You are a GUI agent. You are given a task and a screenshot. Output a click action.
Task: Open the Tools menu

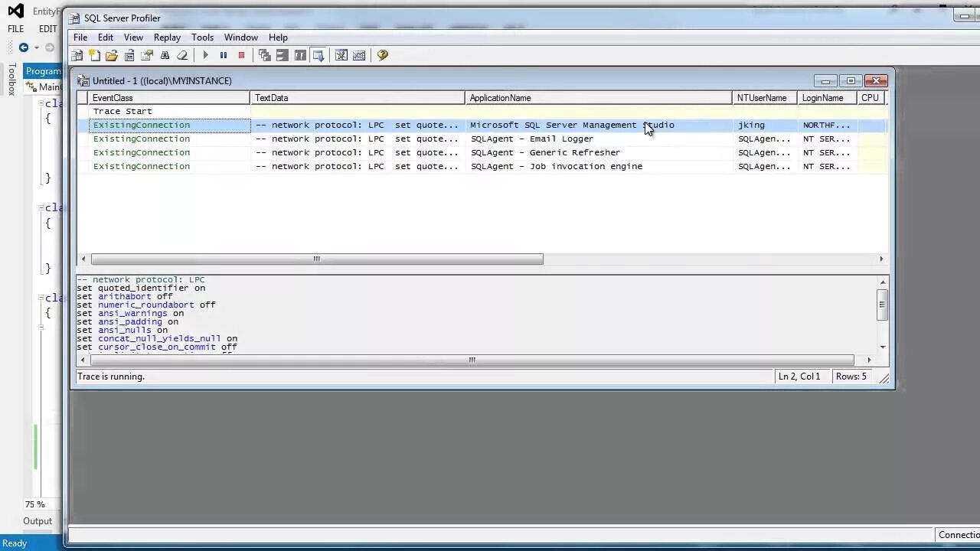(x=202, y=37)
